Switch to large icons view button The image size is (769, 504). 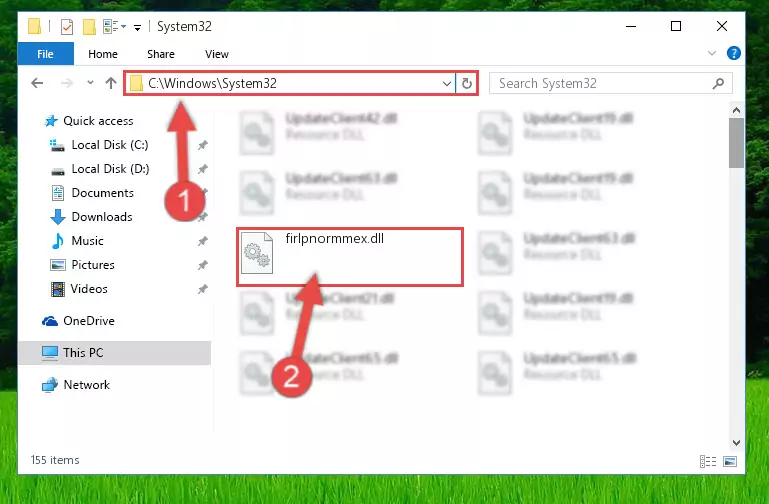pos(730,461)
